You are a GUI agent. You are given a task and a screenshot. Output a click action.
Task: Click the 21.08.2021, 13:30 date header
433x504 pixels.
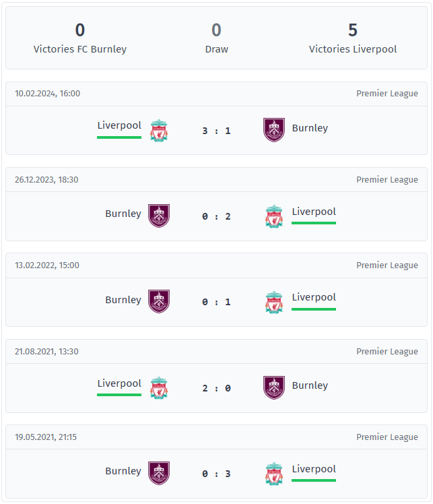tap(46, 351)
